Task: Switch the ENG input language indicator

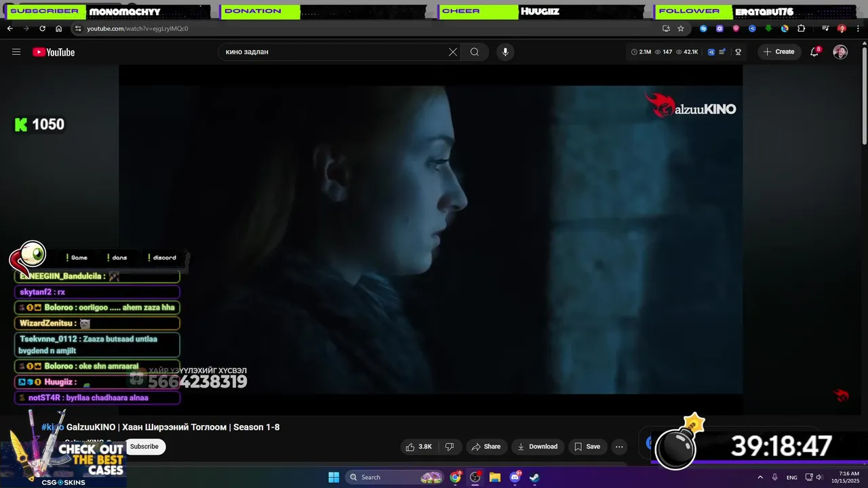Action: (x=792, y=477)
